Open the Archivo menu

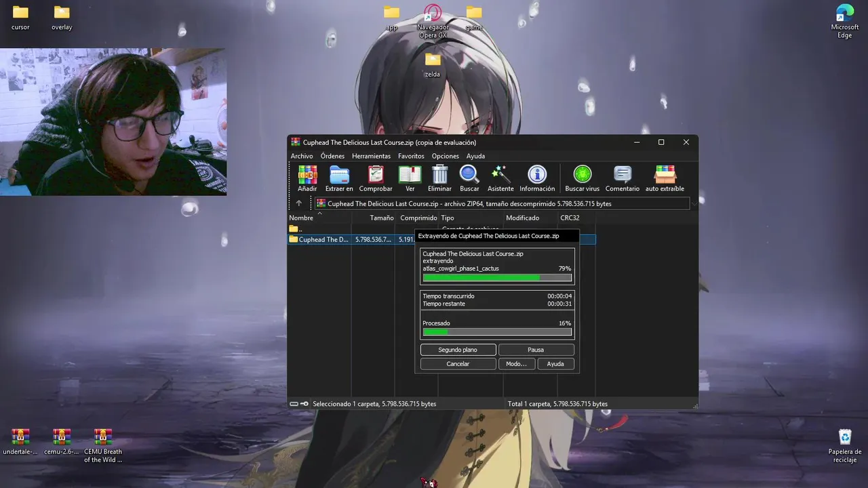[x=302, y=156]
